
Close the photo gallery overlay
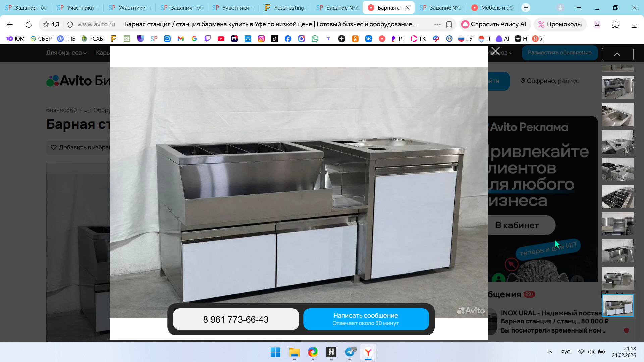point(495,51)
